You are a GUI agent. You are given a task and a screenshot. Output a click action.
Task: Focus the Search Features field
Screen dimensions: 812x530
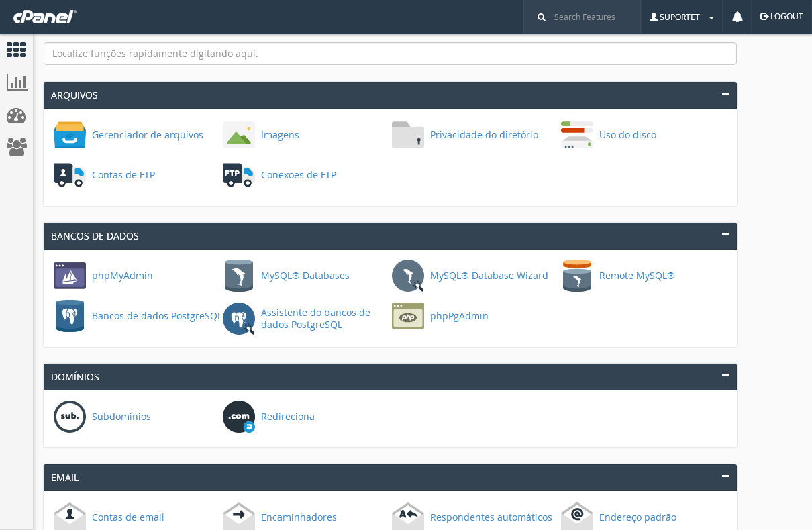(x=584, y=17)
